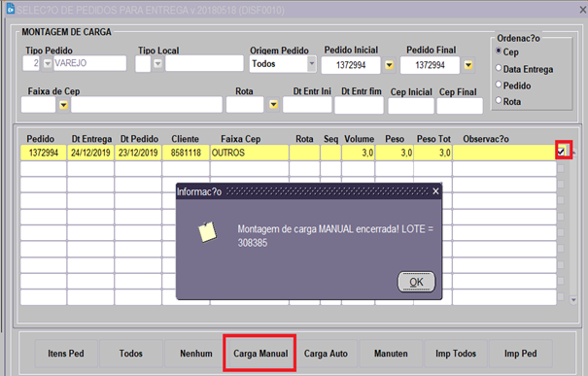
Task: Expand the Tipo Local dropdown
Action: [157, 64]
